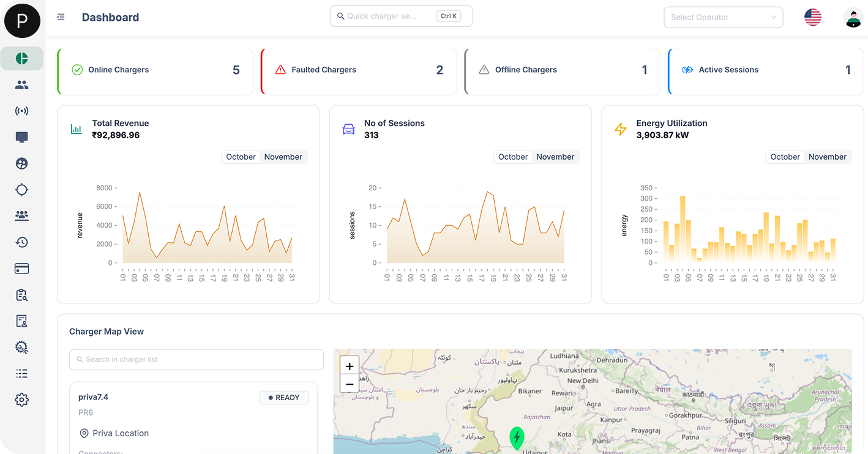Open the Select Operator dropdown

(x=723, y=17)
